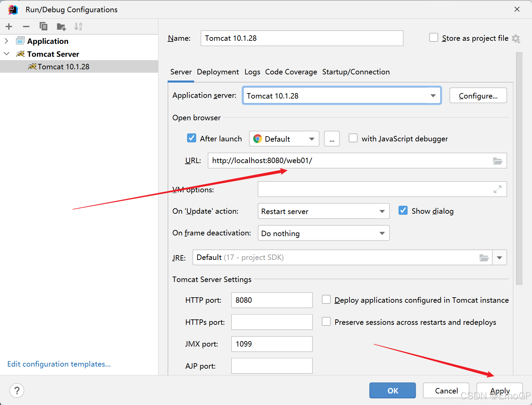Click the Name input field
The height and width of the screenshot is (405, 532).
(302, 38)
